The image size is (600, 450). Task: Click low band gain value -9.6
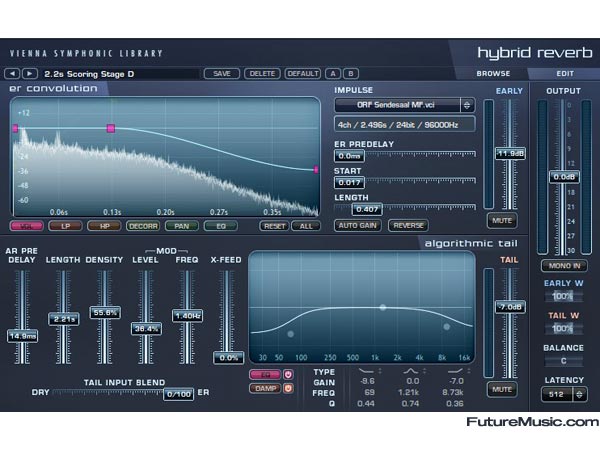[367, 381]
